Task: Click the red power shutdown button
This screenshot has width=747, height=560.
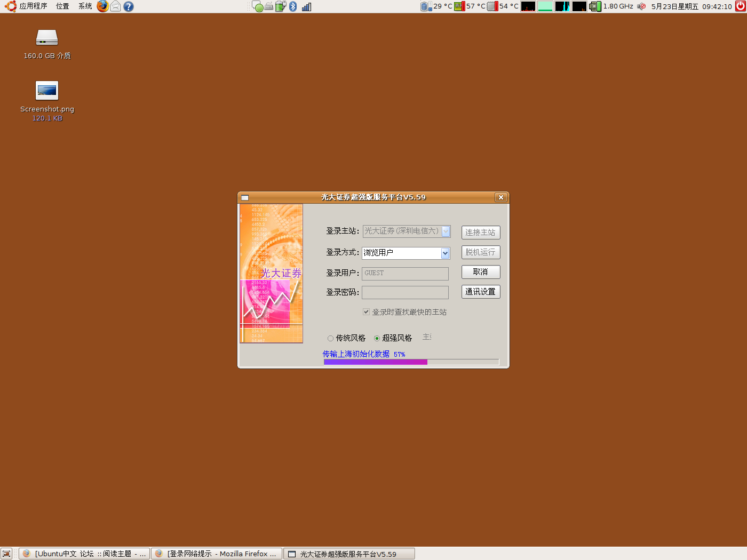Action: [x=740, y=6]
